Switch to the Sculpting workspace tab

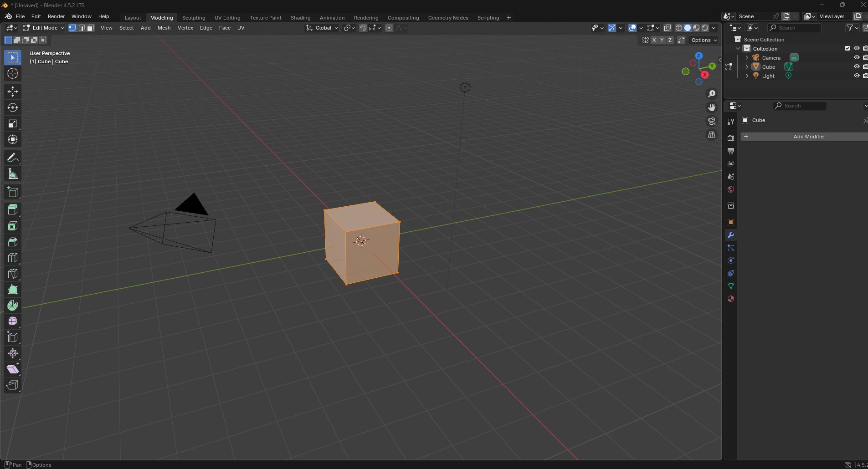(194, 18)
